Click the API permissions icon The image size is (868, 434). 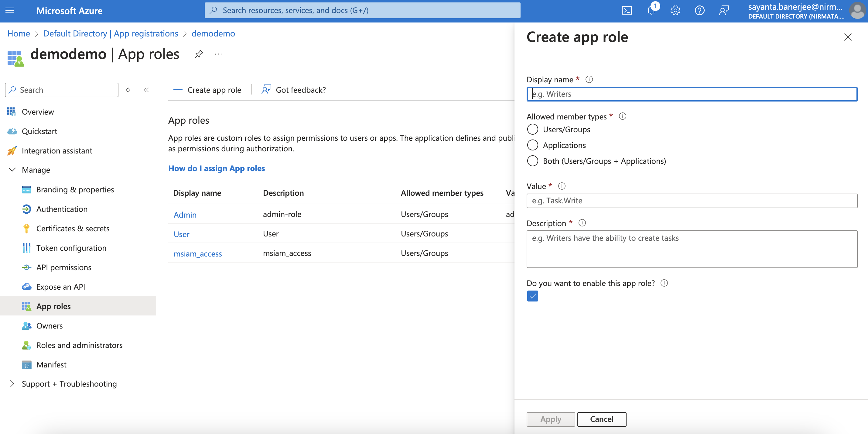(x=27, y=267)
